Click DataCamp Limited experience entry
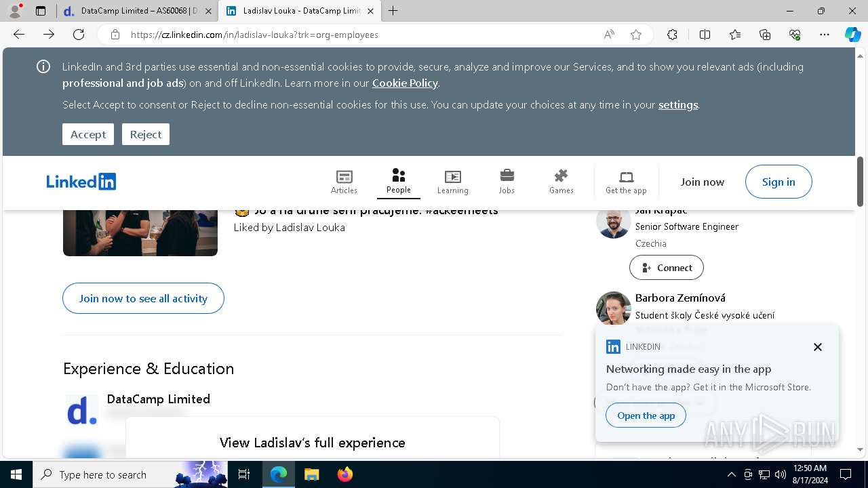Viewport: 868px width, 488px height. (159, 399)
